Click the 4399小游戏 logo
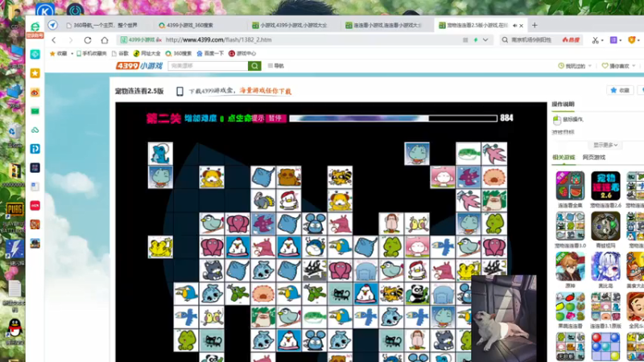This screenshot has width=644, height=362. click(139, 66)
